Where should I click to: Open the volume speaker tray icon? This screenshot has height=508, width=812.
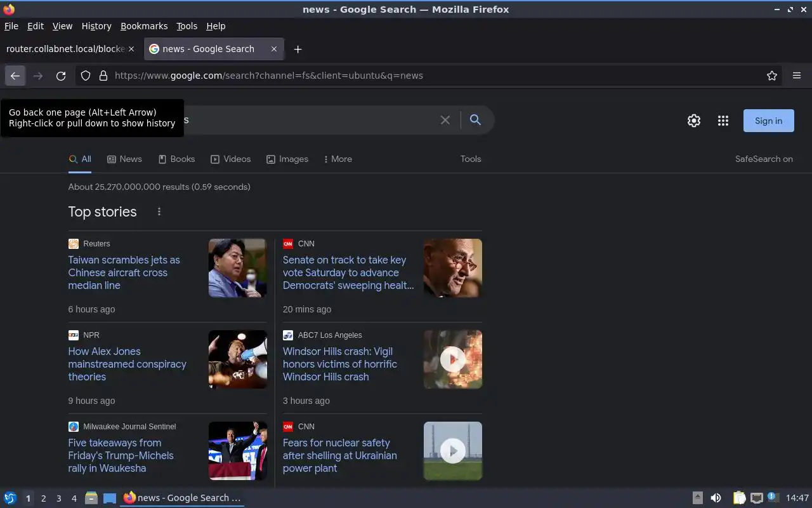[x=716, y=498]
